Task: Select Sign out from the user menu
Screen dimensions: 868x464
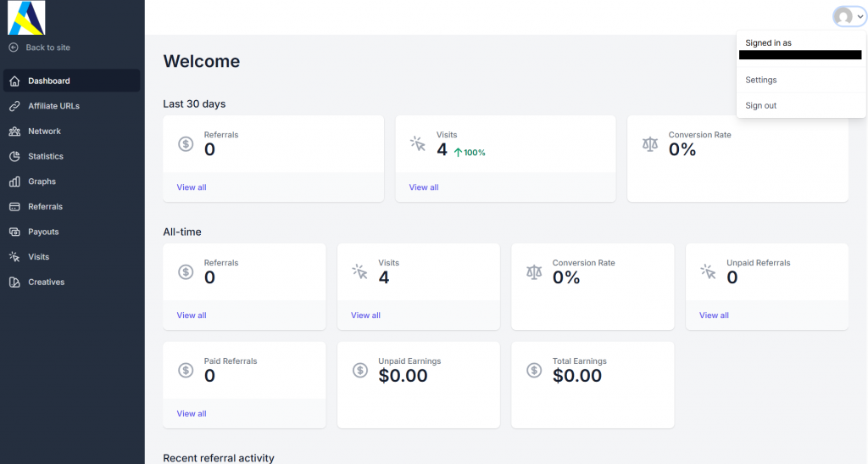Action: point(761,106)
